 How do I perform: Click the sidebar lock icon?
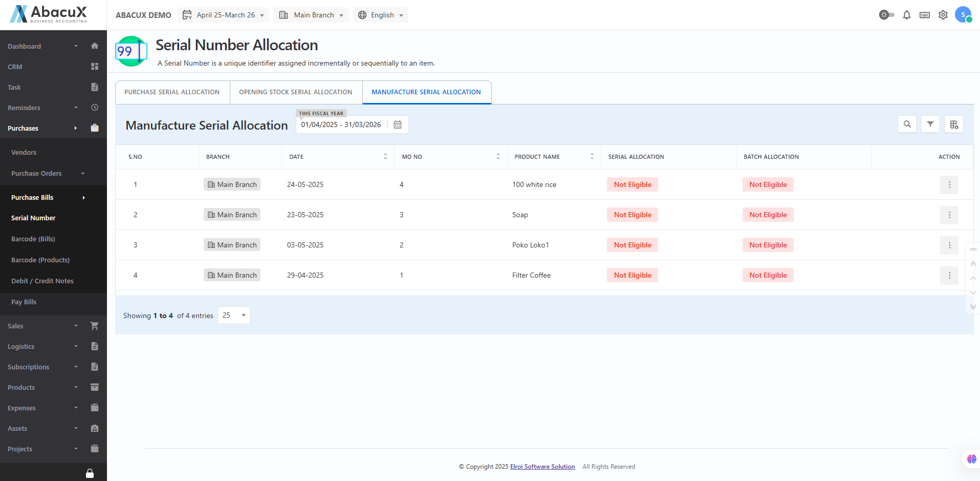pyautogui.click(x=90, y=473)
